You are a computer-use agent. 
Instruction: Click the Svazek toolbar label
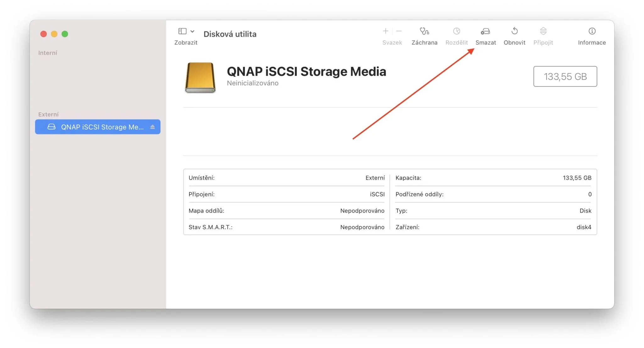(392, 42)
